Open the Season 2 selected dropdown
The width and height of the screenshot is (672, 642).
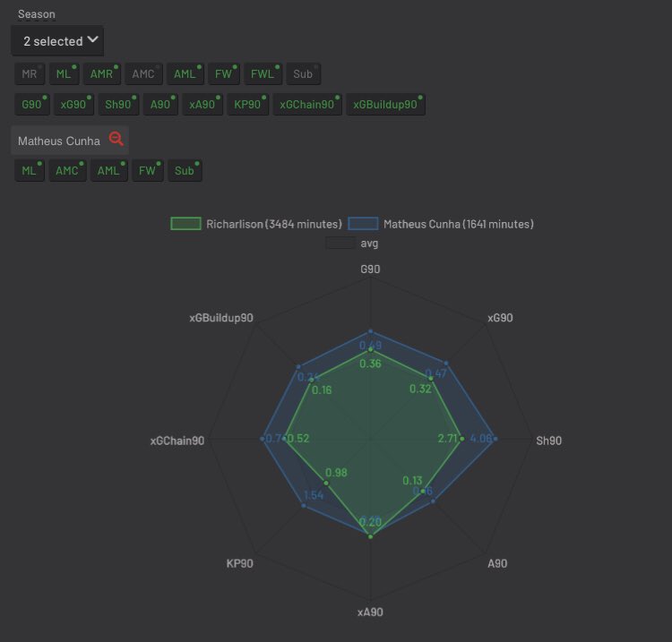click(x=57, y=40)
